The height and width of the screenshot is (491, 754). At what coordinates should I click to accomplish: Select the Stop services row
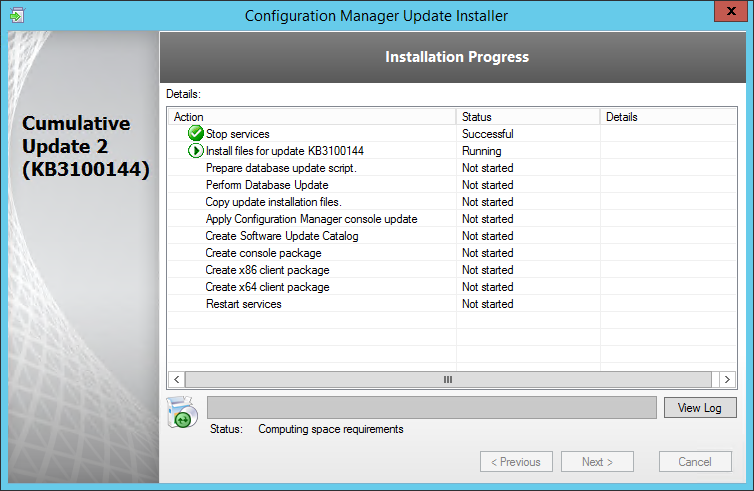point(452,134)
